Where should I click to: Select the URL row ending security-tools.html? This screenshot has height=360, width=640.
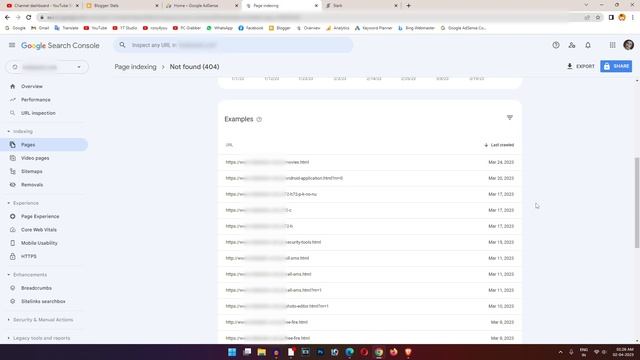(370, 242)
